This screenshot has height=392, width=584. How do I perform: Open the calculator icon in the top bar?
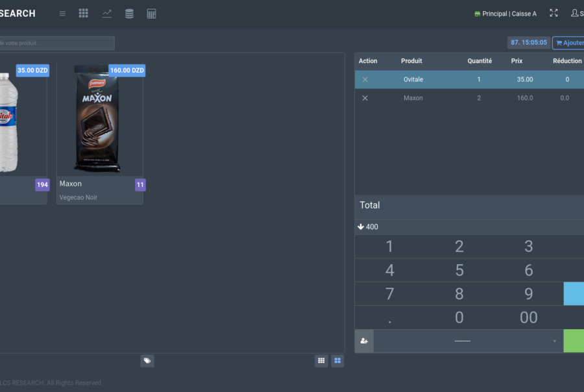[x=151, y=14]
